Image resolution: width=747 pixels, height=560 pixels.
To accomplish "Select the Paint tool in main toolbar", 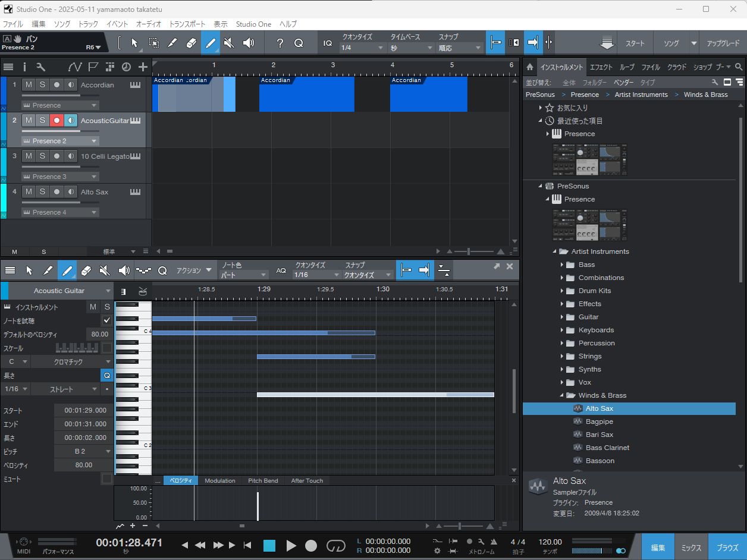I will tap(211, 43).
